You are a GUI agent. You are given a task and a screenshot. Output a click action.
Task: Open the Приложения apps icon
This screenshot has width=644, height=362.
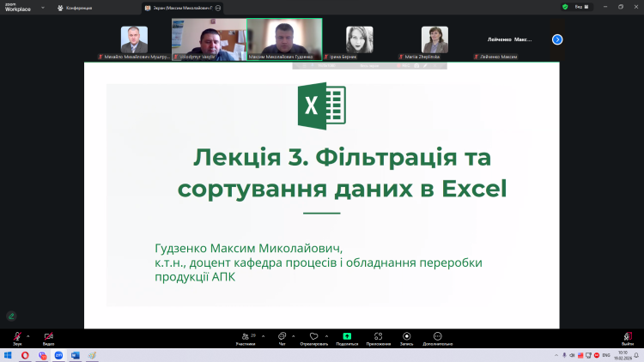[377, 337]
